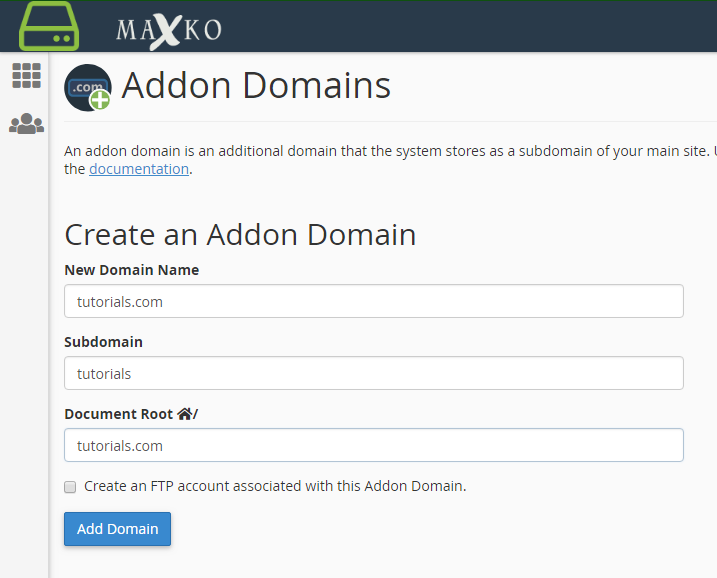Open the documentation link

(139, 169)
